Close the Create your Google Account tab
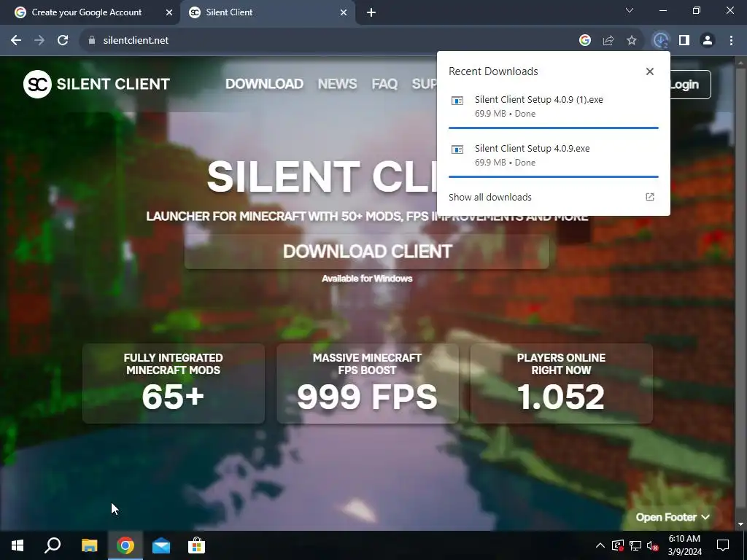 click(169, 12)
